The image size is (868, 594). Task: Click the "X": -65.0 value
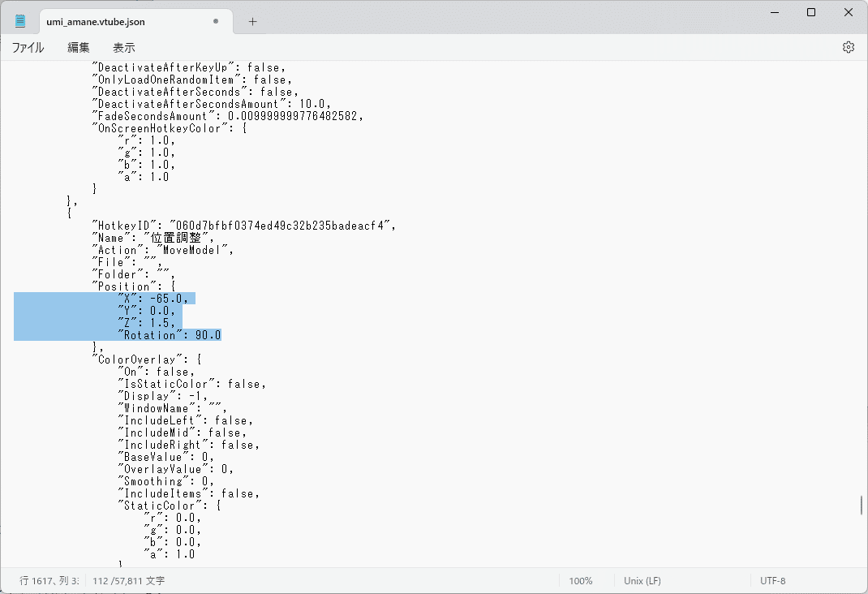pos(166,299)
